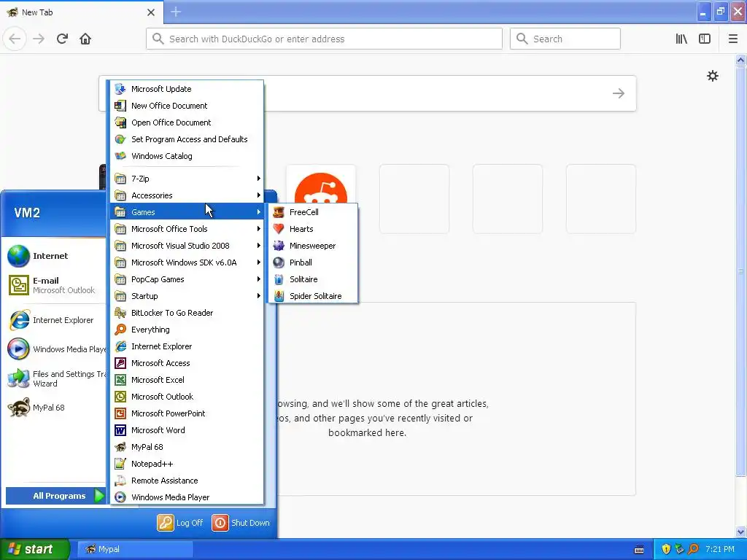Viewport: 747px width, 560px height.
Task: Click Log Off button
Action: 180,523
